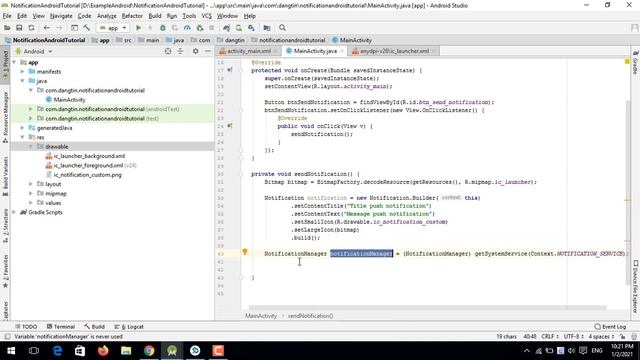Open the Navigate menu

[61, 16]
